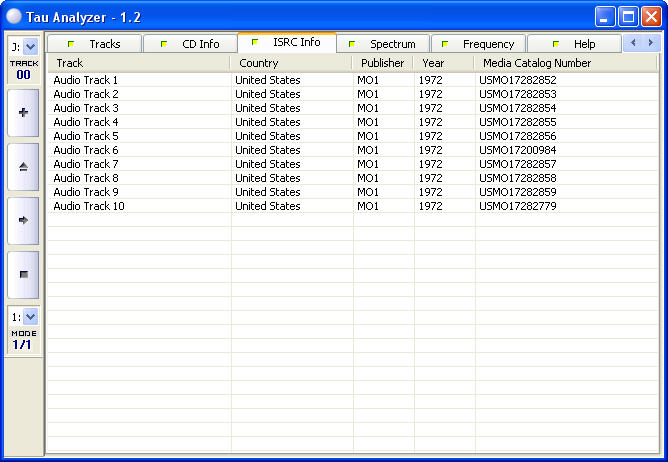Click the MODE 1/1 display
The image size is (668, 462).
tap(23, 340)
